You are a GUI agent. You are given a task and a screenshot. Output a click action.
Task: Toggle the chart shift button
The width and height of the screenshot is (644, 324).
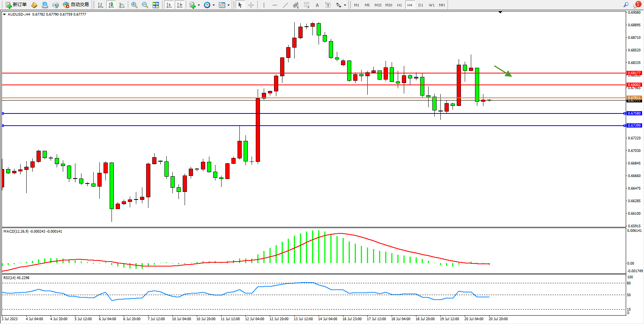tap(180, 5)
